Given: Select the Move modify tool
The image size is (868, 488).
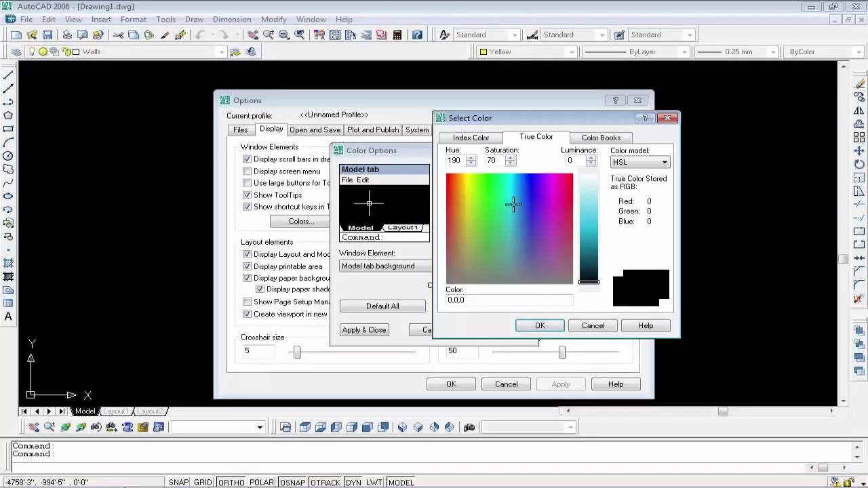Looking at the screenshot, I should coord(859,150).
